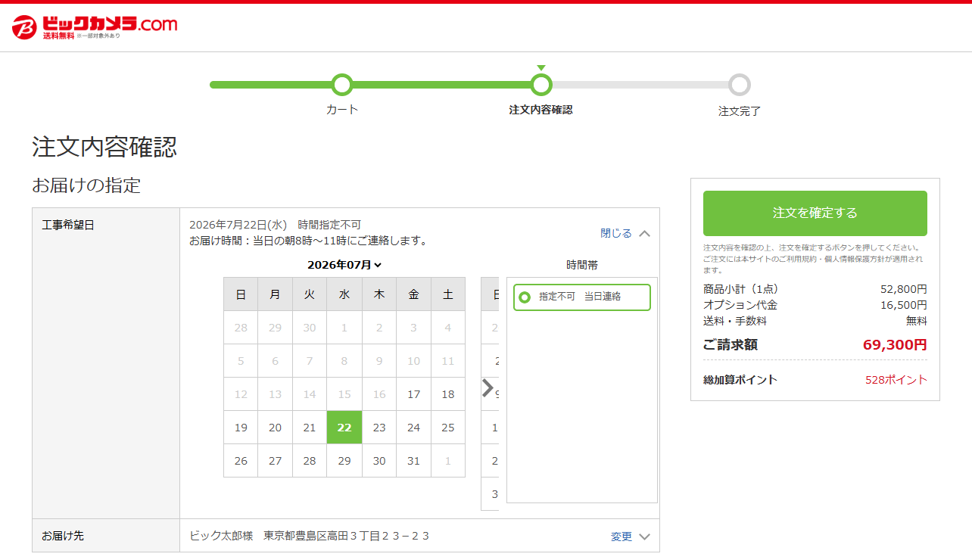Screen dimensions: 972x560
Task: Click the お届けの指定 section heading
Action: (86, 185)
